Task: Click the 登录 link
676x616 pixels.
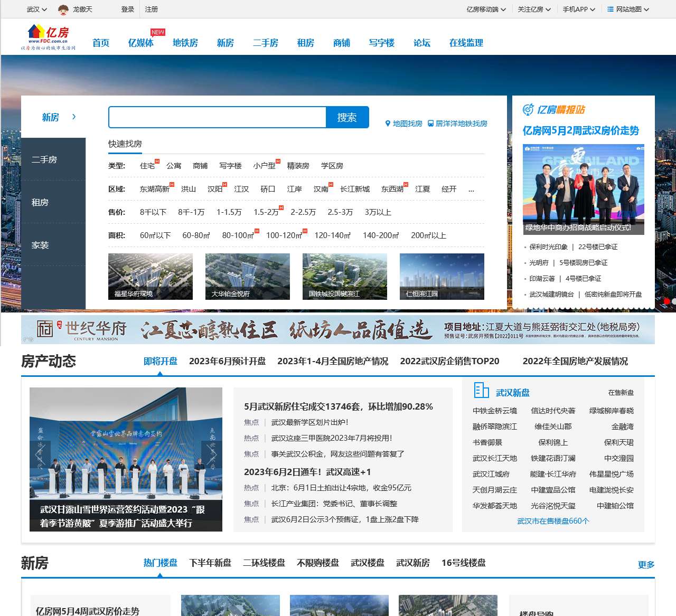Action: 128,10
